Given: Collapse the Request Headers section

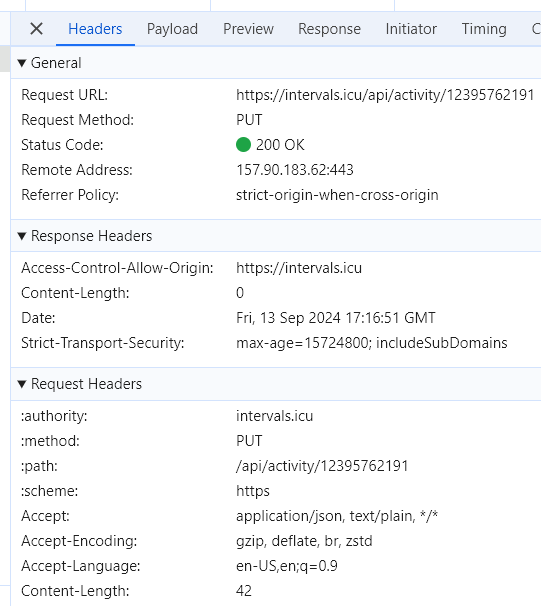Looking at the screenshot, I should [22, 384].
